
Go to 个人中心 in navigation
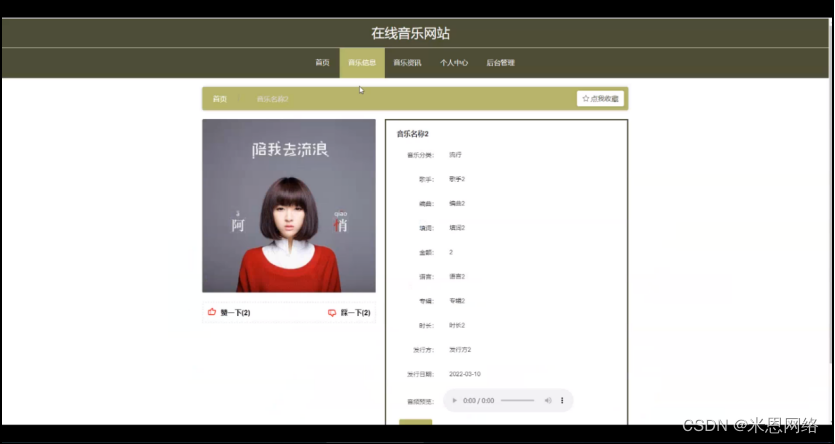[x=454, y=63]
